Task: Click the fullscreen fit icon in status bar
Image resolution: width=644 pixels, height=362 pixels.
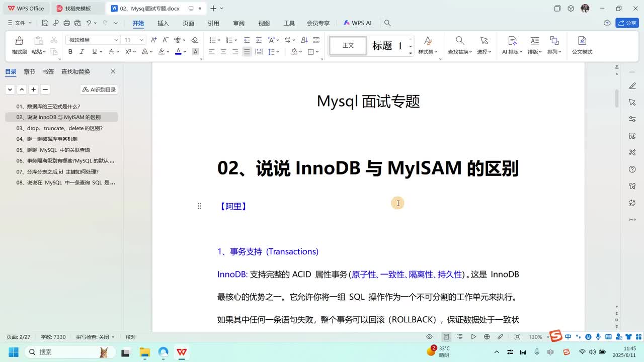Action: coord(517,337)
